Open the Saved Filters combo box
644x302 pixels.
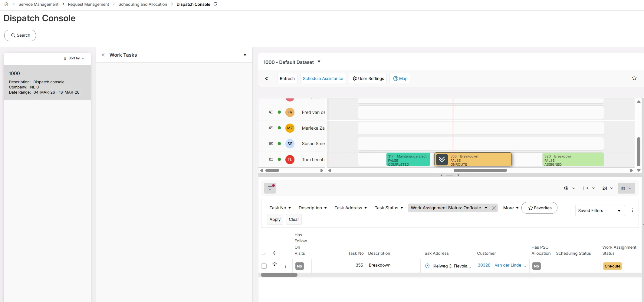(600, 211)
